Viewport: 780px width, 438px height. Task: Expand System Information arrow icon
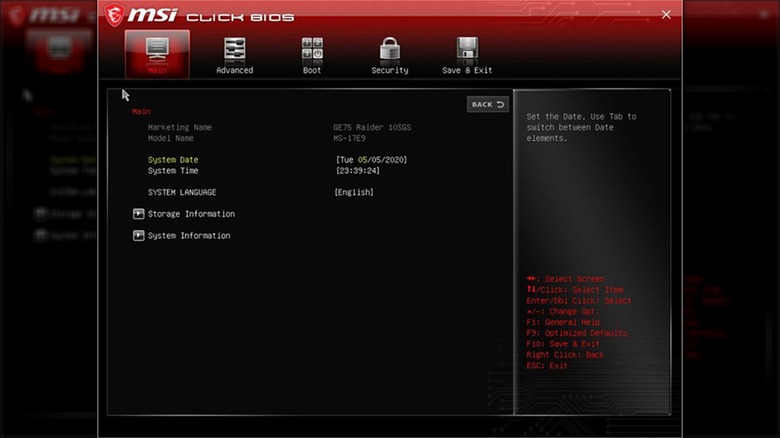pyautogui.click(x=138, y=235)
